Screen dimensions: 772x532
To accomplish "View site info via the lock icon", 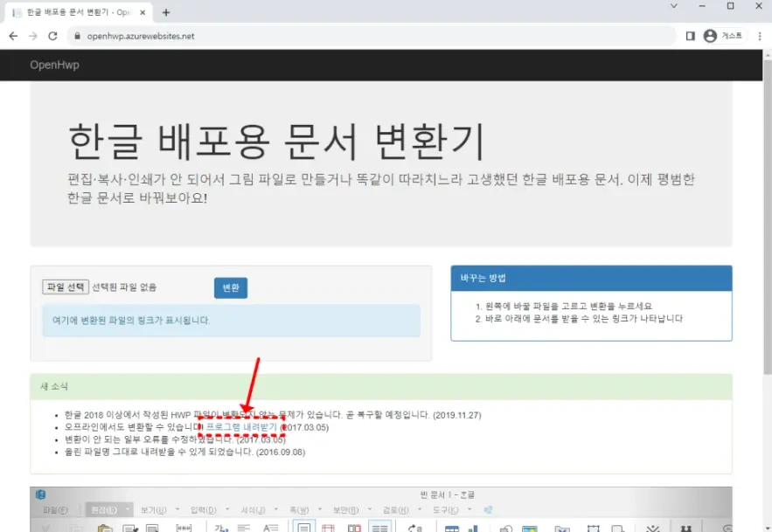I will click(77, 36).
